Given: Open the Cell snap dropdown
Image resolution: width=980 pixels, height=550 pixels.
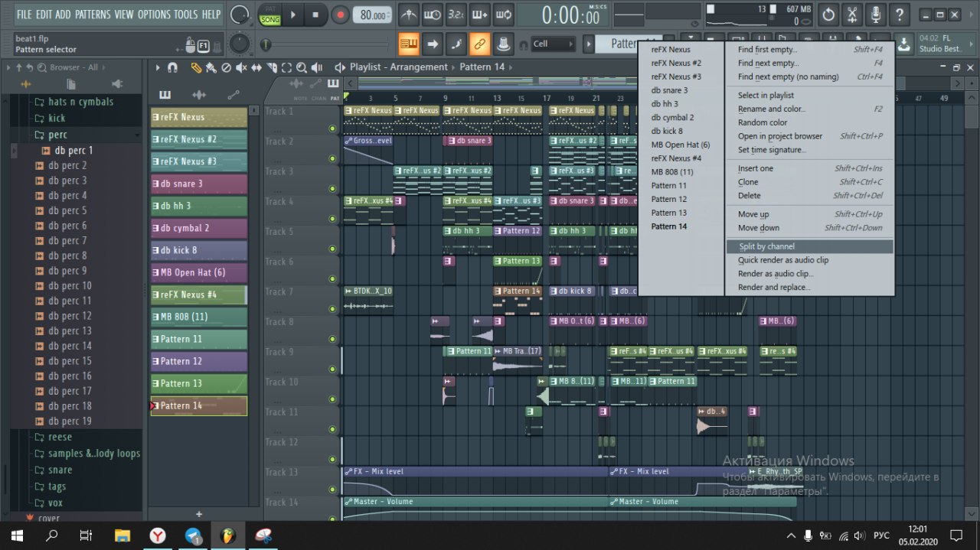Looking at the screenshot, I should [x=553, y=44].
